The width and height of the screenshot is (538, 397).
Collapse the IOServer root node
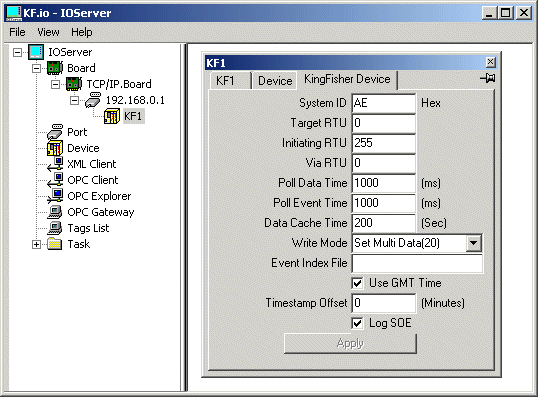17,52
